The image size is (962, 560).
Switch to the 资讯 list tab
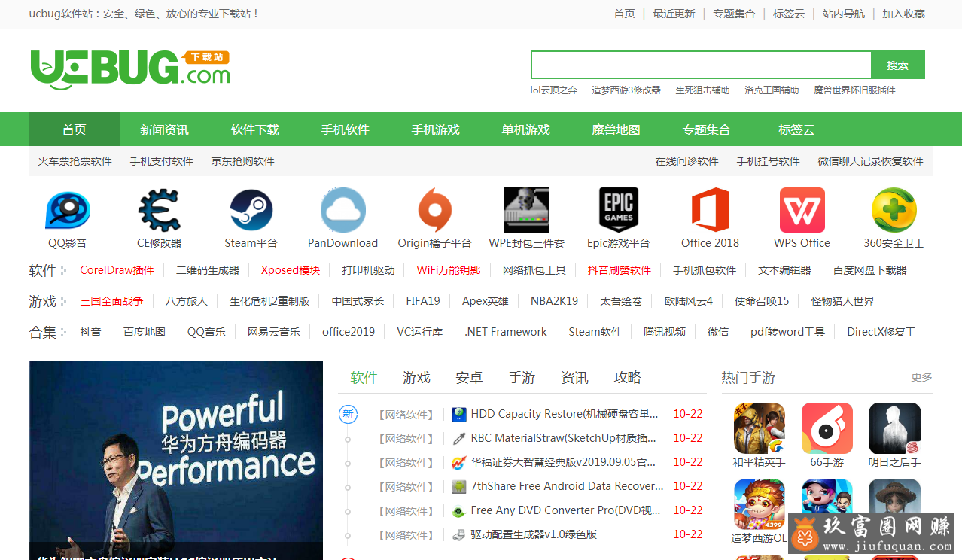tap(575, 378)
